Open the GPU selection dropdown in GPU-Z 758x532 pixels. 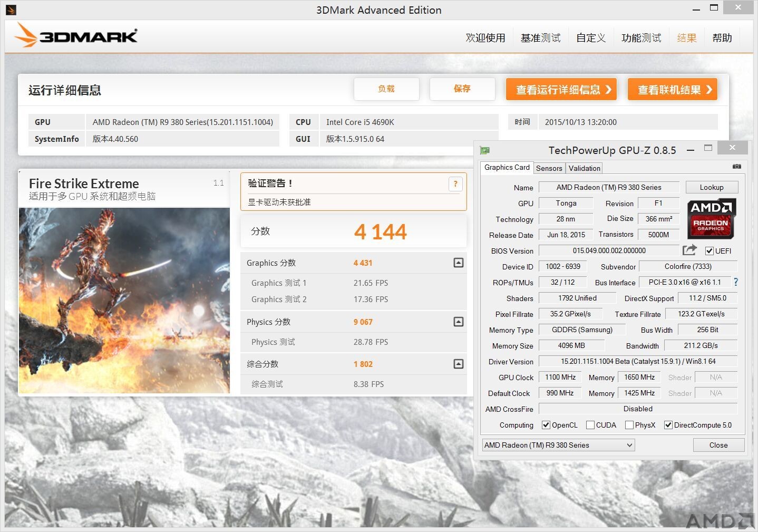[558, 445]
